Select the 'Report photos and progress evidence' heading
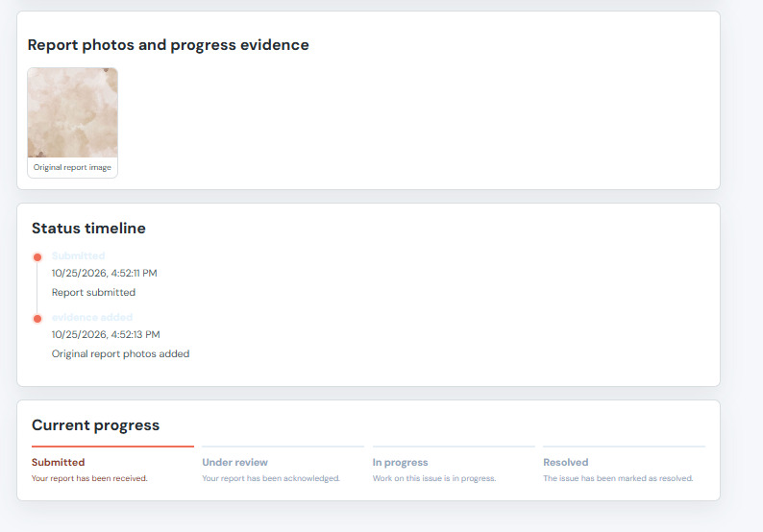 tap(168, 45)
